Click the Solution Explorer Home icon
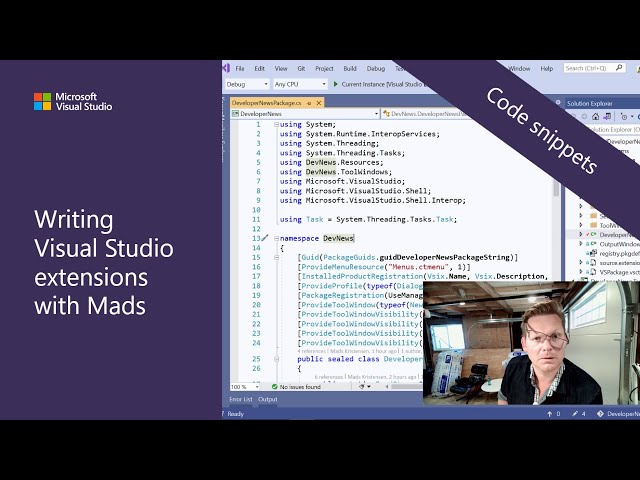The width and height of the screenshot is (640, 480). point(596,117)
